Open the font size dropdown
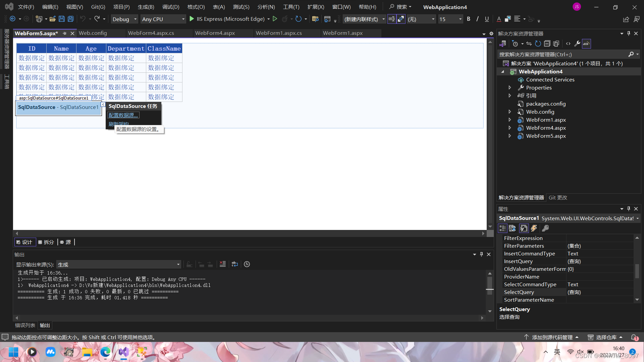The image size is (644, 362). (460, 19)
